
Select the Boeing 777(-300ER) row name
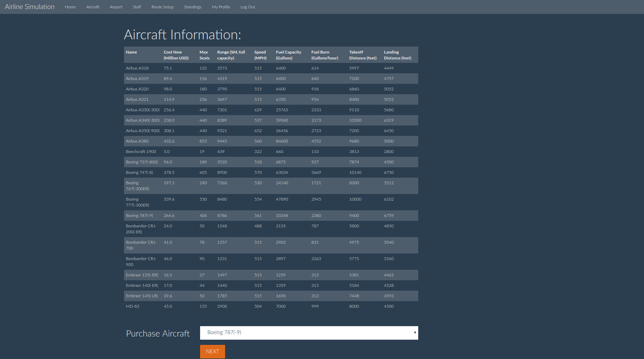click(x=138, y=202)
